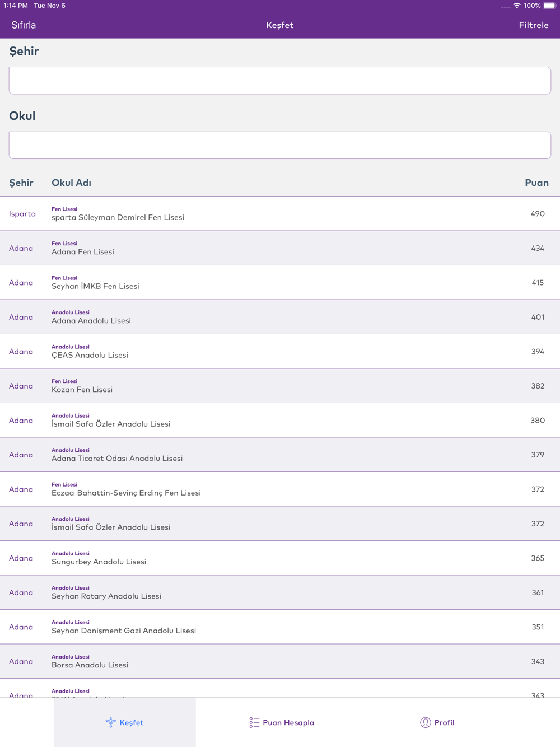
Task: Switch to the Profil tab
Action: [x=437, y=722]
